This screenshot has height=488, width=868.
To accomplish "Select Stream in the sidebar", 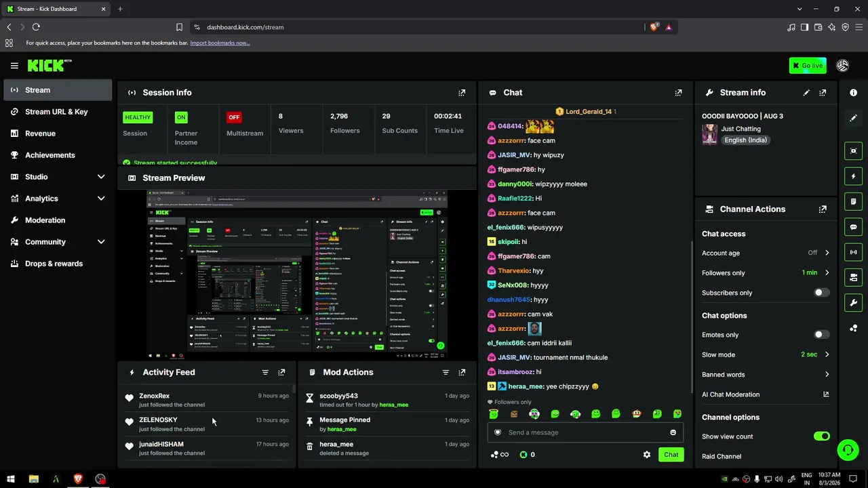I will (x=58, y=90).
